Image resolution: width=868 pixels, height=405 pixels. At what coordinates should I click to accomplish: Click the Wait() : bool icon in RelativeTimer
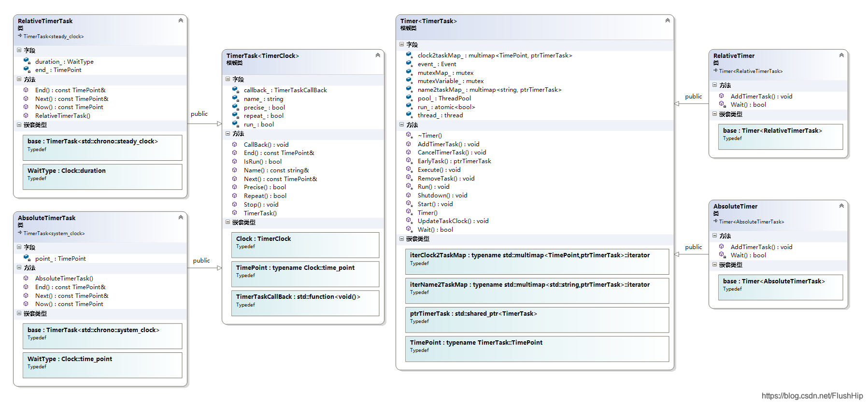point(722,104)
